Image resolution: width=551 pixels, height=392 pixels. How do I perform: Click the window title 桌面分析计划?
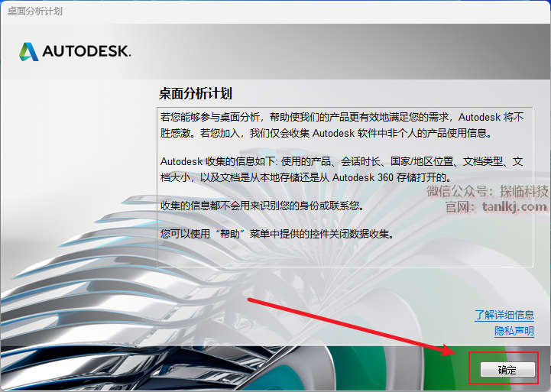[35, 11]
